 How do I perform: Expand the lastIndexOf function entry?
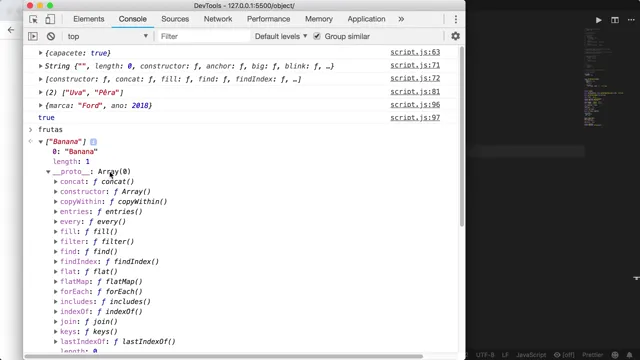(56, 342)
